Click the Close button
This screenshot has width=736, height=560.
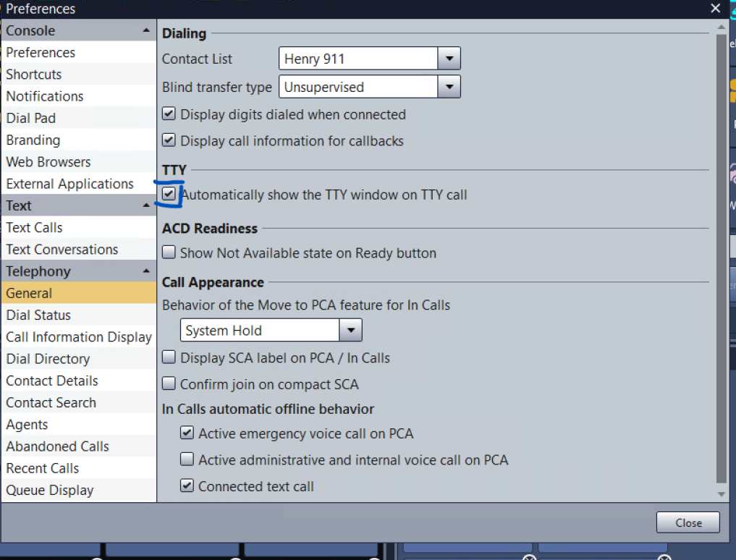tap(688, 522)
